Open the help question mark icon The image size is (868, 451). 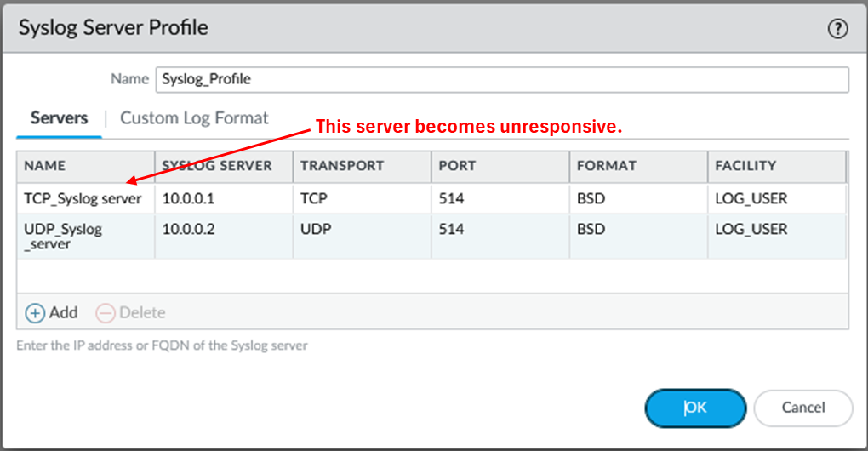837,29
